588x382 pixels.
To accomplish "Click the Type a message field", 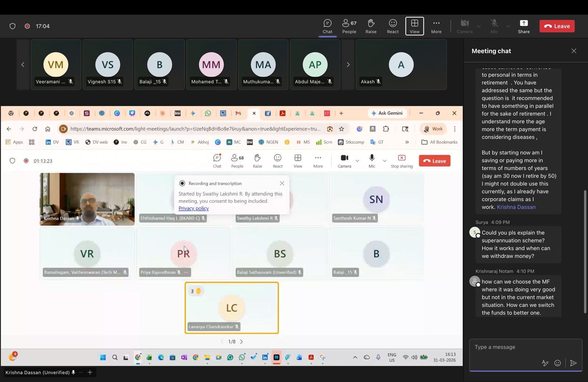I will (522, 347).
